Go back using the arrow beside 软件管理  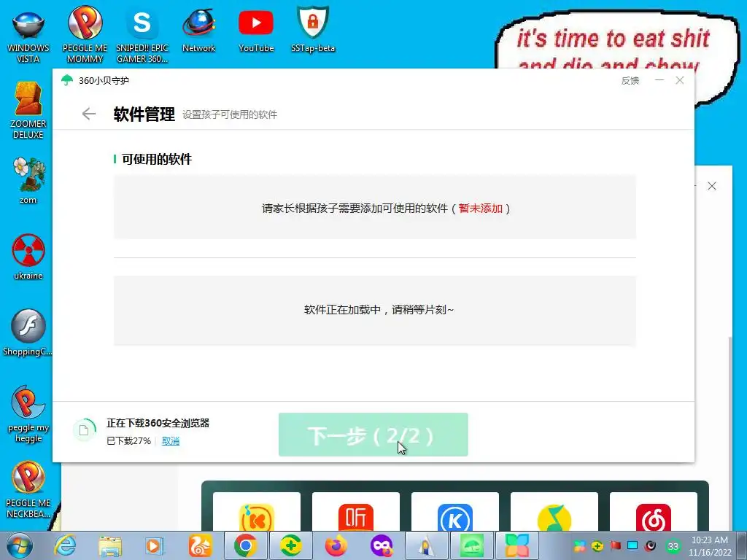(88, 114)
